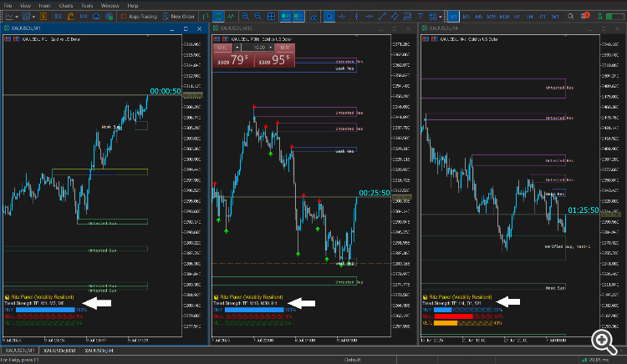Tile chart windows with grid icon
627x364 pixels.
coord(271,17)
